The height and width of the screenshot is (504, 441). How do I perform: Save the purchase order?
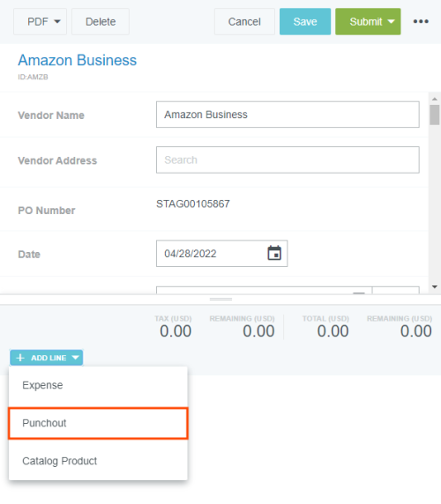(305, 21)
